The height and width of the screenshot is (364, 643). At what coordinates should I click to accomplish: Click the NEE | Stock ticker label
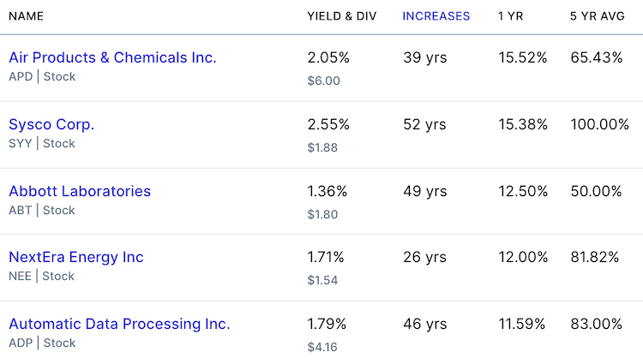[42, 276]
